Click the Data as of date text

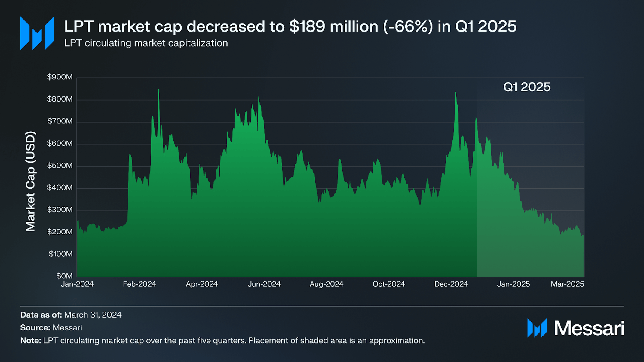click(x=71, y=315)
